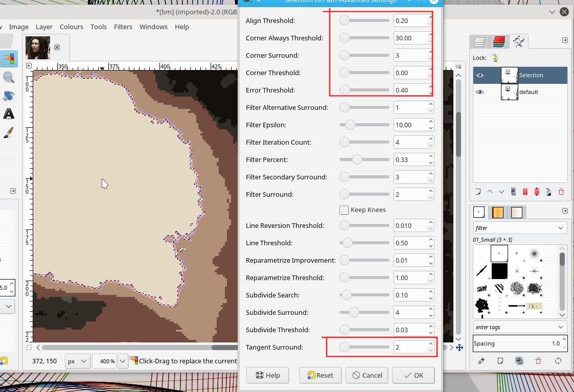Expand the enter tags dropdown

(520, 327)
